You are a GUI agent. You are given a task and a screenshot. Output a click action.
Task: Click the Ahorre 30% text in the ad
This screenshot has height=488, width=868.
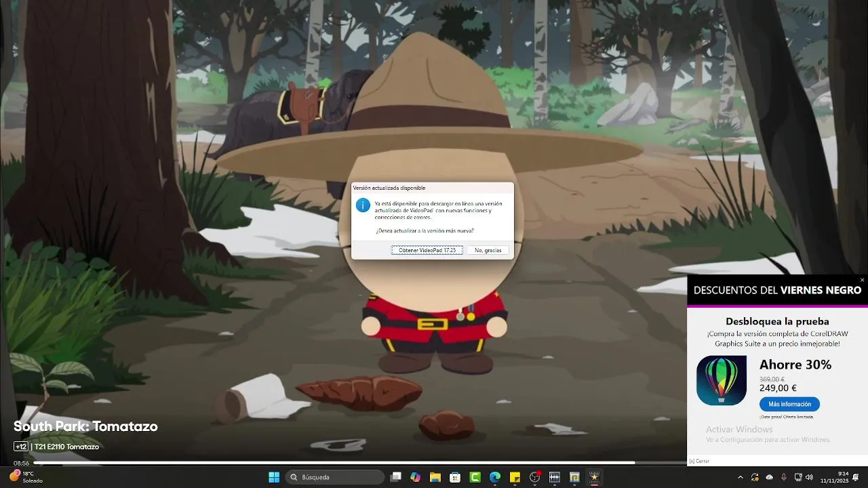795,365
